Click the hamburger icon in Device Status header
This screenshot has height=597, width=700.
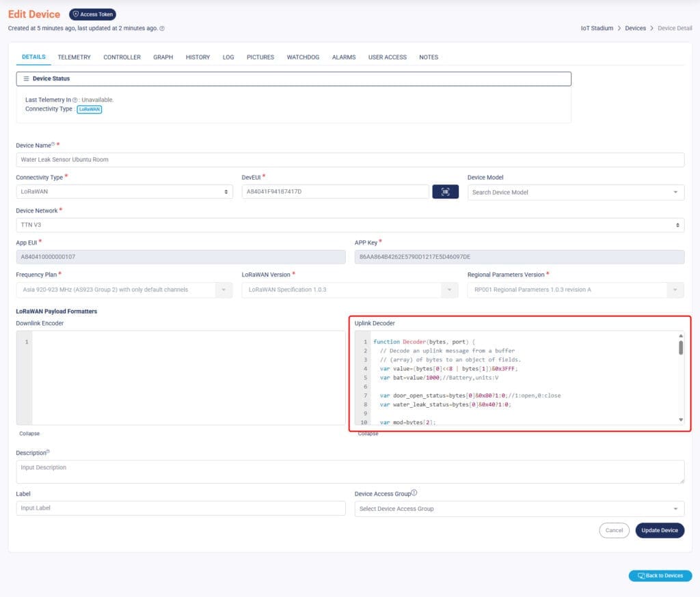tap(26, 79)
